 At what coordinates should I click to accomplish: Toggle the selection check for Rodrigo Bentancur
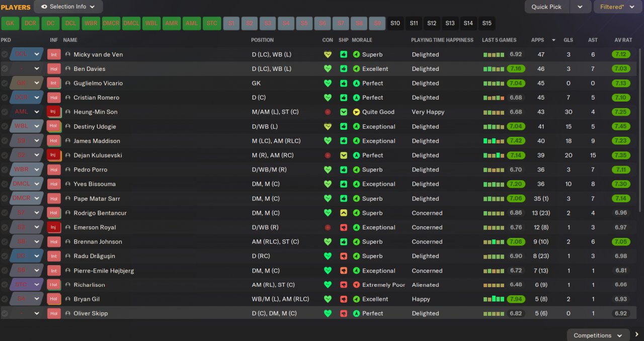(5, 213)
